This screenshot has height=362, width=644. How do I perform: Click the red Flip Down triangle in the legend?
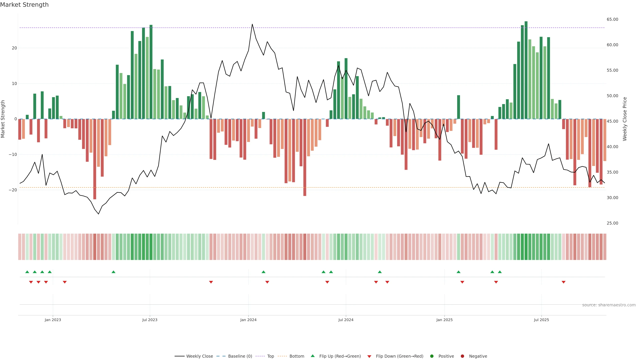369,356
